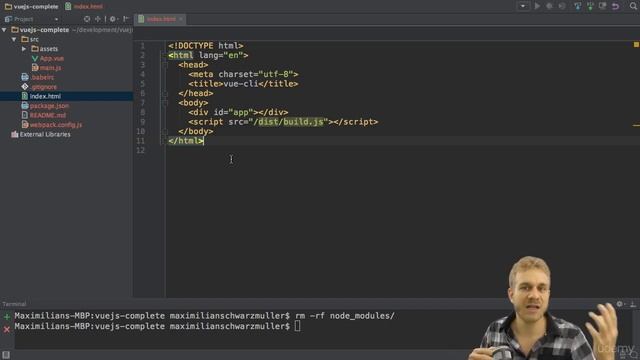Image resolution: width=640 pixels, height=360 pixels.
Task: Open Project panel settings gear
Action: [113, 19]
